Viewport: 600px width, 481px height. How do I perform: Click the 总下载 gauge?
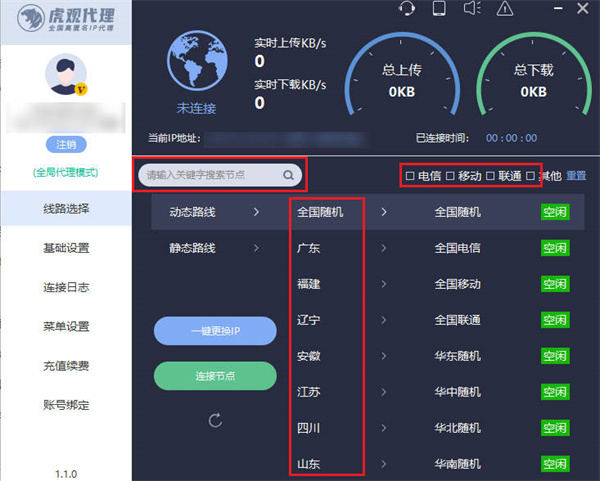[533, 75]
